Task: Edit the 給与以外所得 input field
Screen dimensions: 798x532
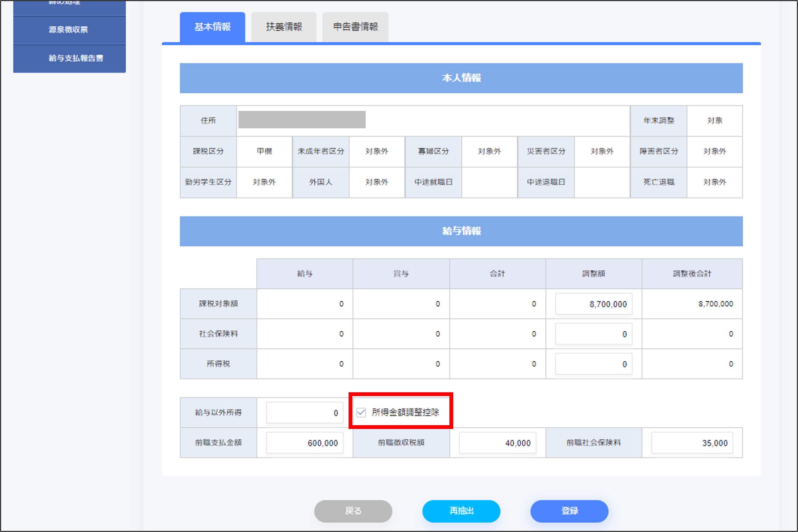Action: 305,413
